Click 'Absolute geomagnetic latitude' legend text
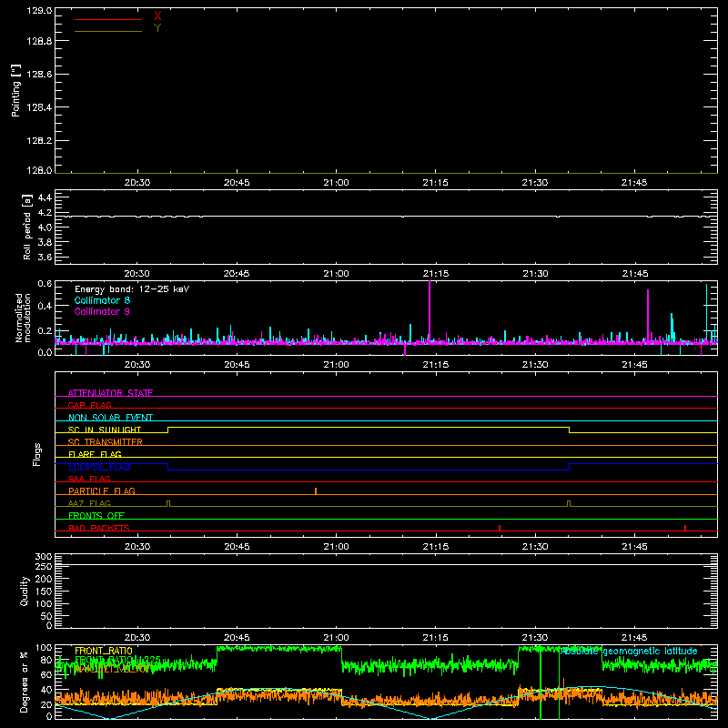Screen dimensions: 728x728 [629, 652]
